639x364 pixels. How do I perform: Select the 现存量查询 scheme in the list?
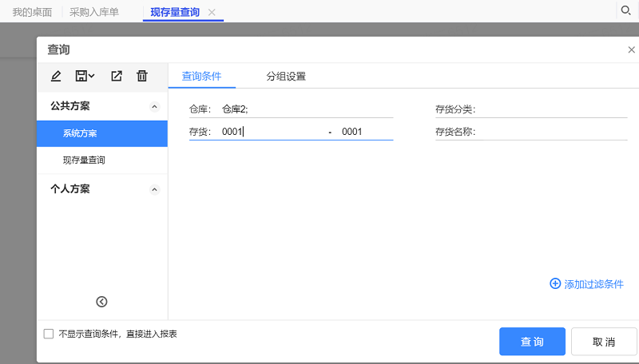click(84, 160)
